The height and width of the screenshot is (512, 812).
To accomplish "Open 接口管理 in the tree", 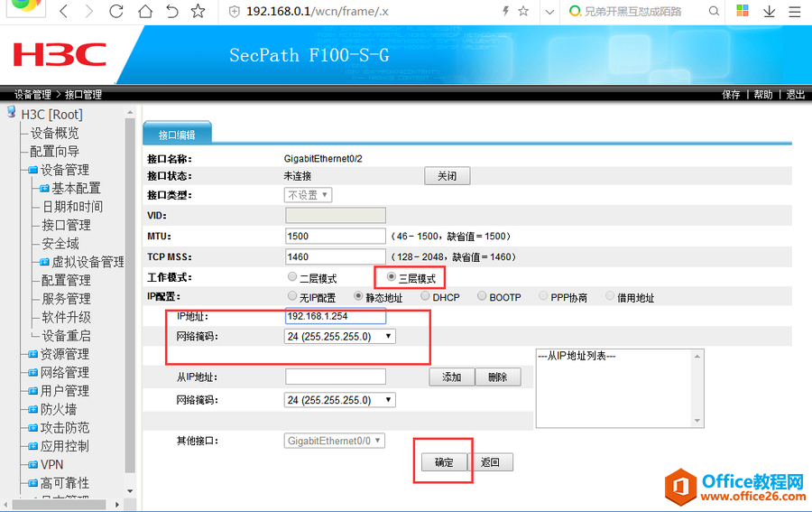I will tap(66, 225).
